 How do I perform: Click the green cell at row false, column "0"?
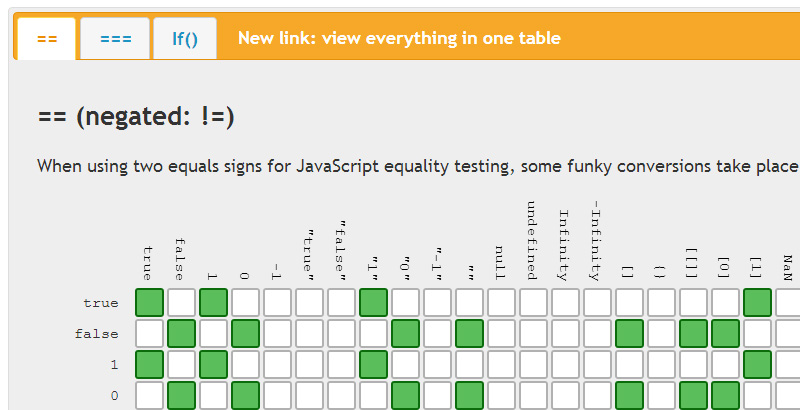click(406, 335)
